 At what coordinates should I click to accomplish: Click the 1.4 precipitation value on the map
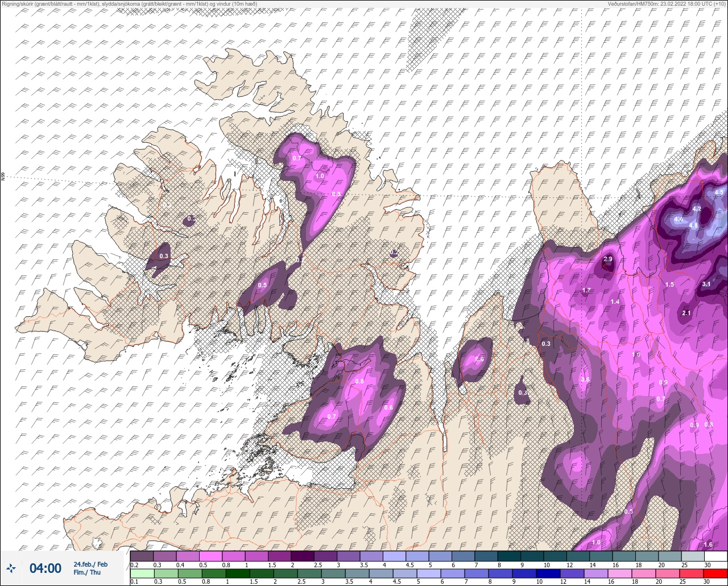(615, 302)
